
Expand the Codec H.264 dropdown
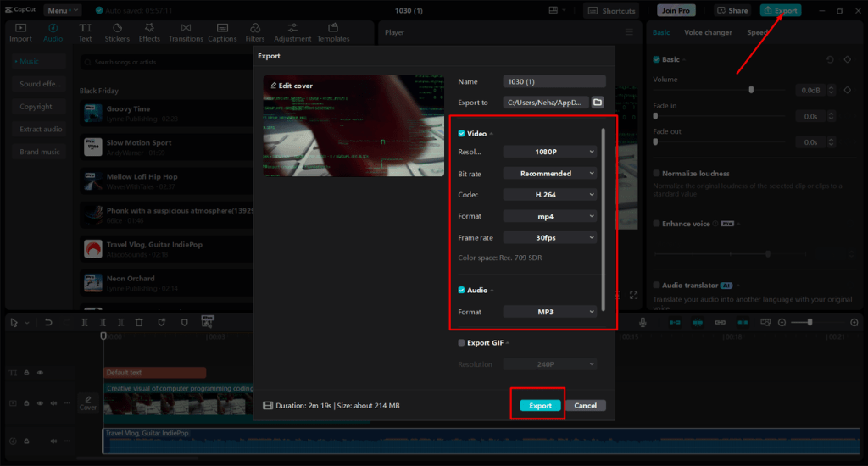pyautogui.click(x=551, y=195)
